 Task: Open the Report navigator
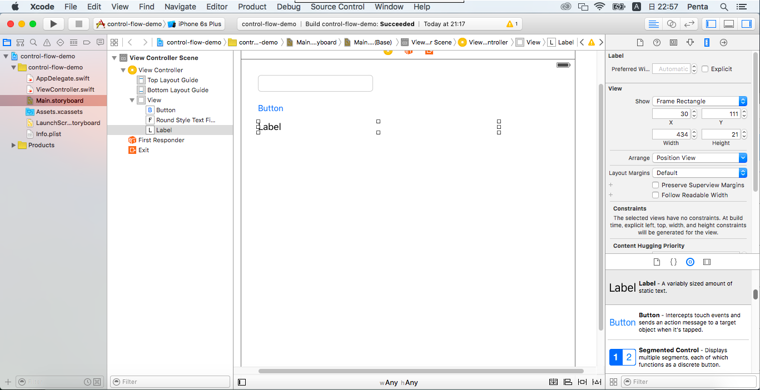pyautogui.click(x=100, y=42)
